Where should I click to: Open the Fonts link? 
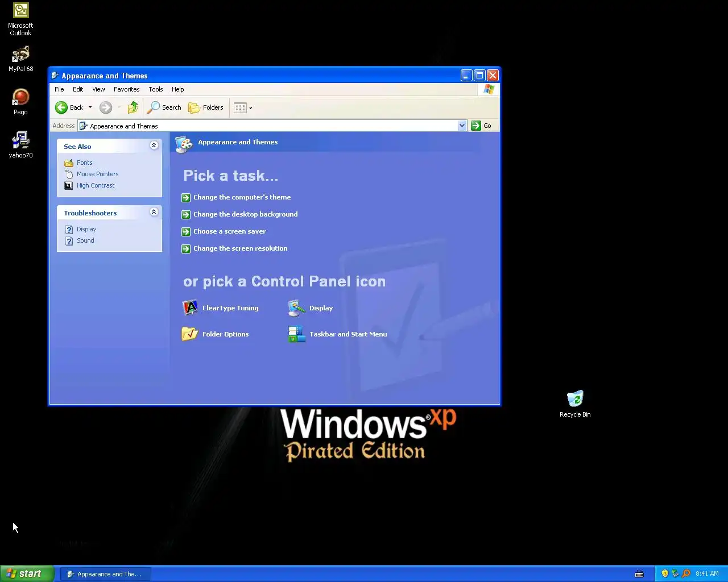point(84,163)
